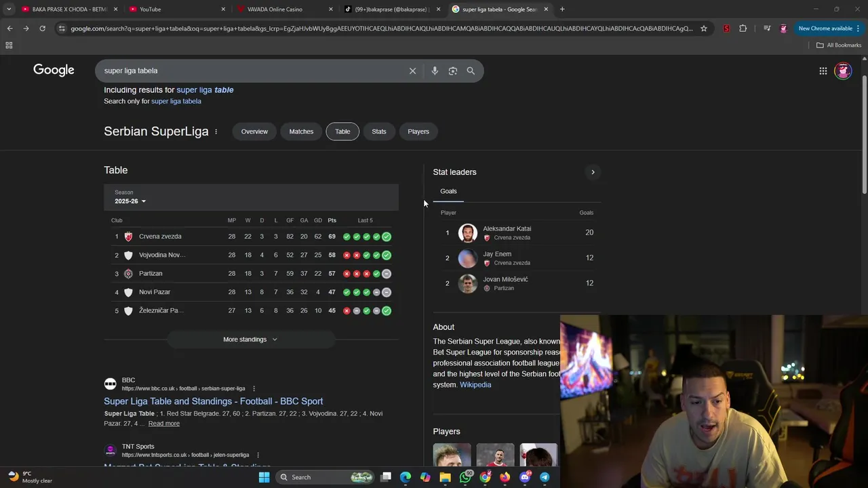Expand More standings
868x488 pixels.
pos(250,339)
